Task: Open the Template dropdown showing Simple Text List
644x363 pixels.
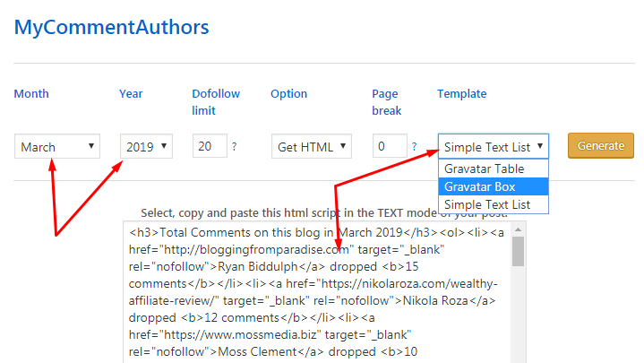Action: coord(493,147)
